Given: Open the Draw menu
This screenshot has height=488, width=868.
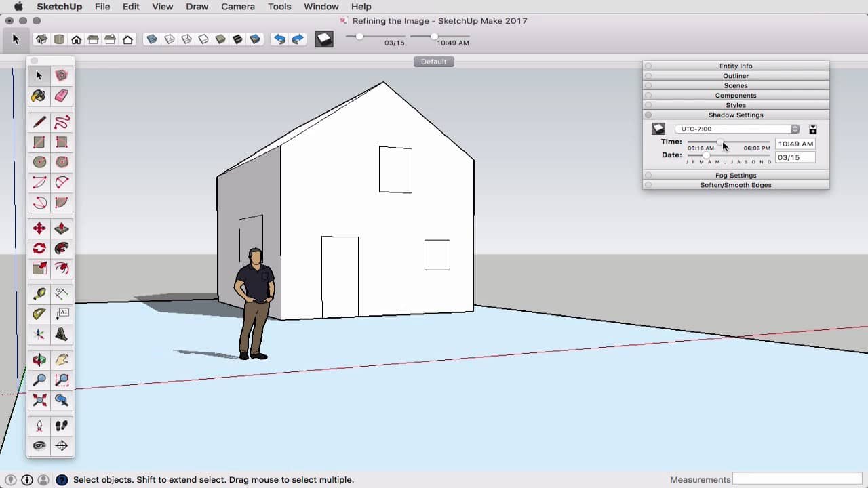Looking at the screenshot, I should (x=197, y=7).
